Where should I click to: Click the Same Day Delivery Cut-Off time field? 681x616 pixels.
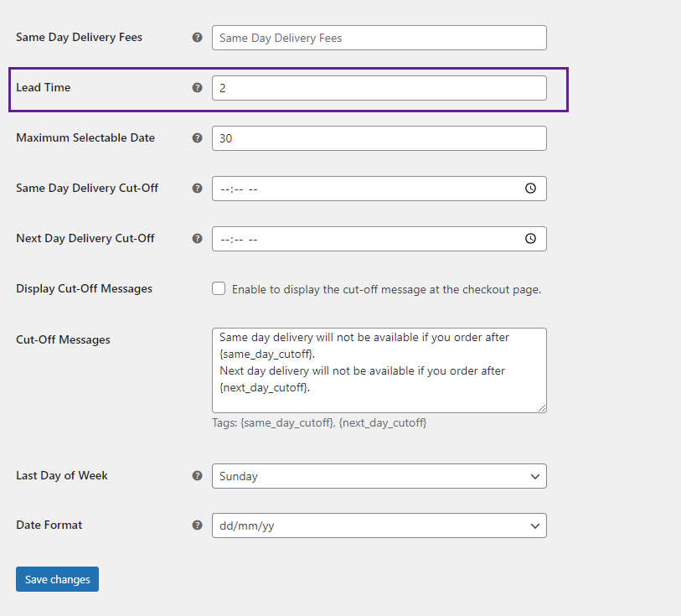(379, 189)
